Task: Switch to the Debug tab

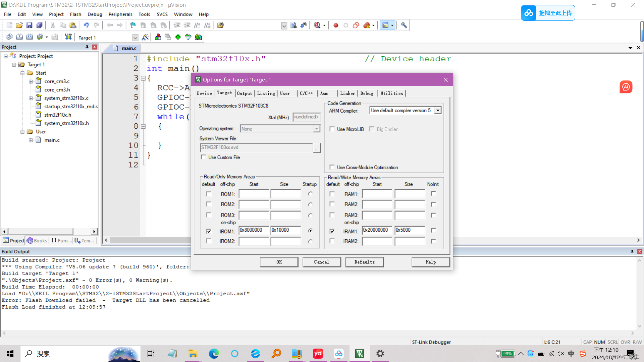Action: pos(367,94)
